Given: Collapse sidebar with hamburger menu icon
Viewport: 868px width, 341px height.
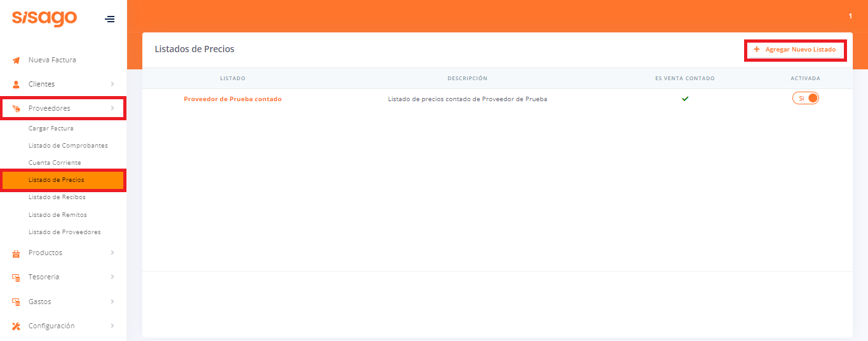Looking at the screenshot, I should (110, 19).
